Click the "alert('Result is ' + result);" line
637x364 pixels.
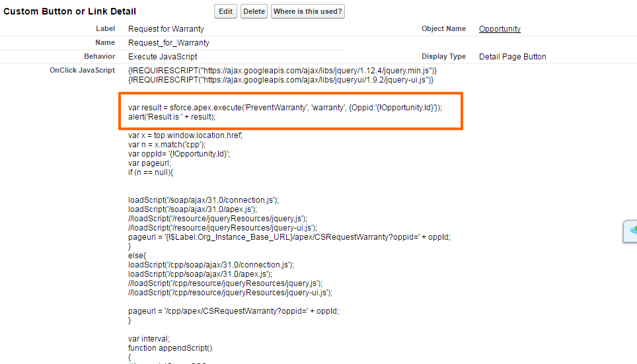coord(172,116)
